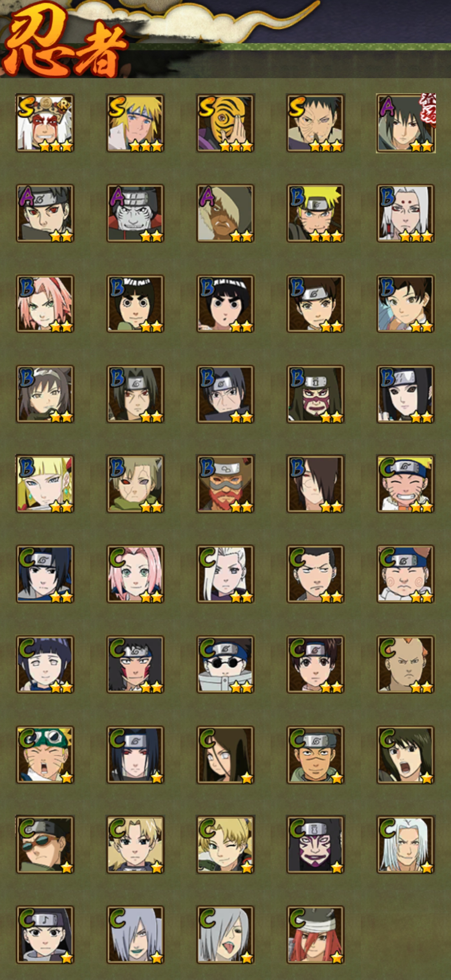Select the C-rank ninja with blue-gray hair and green lips

coord(135,935)
